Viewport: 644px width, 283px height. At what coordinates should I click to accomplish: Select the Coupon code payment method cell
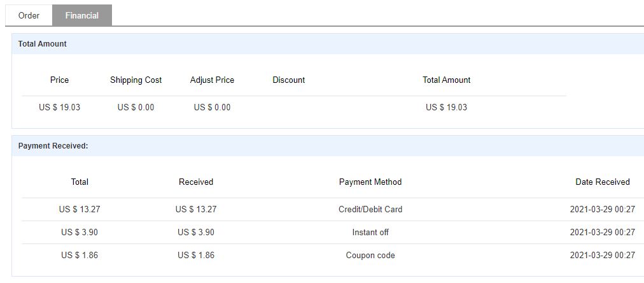(x=370, y=255)
